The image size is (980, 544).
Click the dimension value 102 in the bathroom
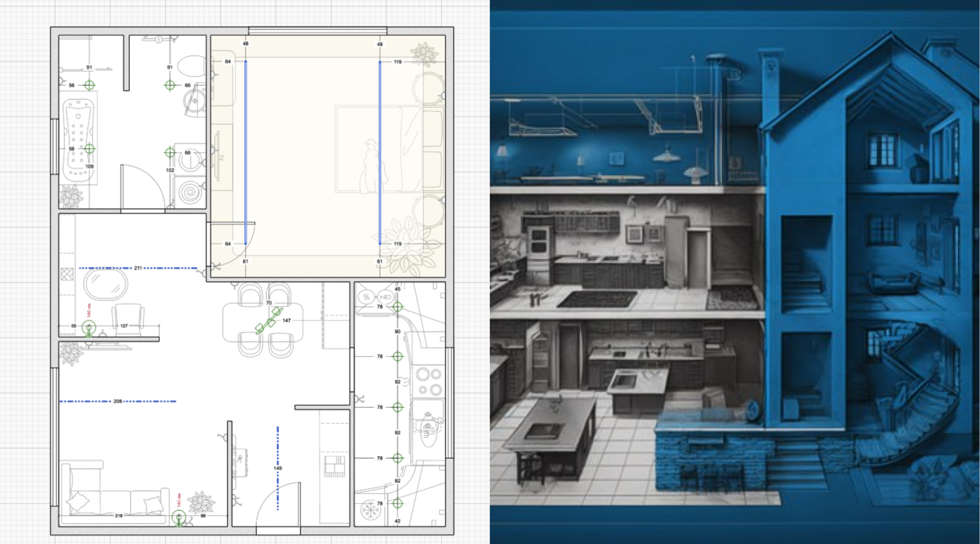(x=170, y=170)
